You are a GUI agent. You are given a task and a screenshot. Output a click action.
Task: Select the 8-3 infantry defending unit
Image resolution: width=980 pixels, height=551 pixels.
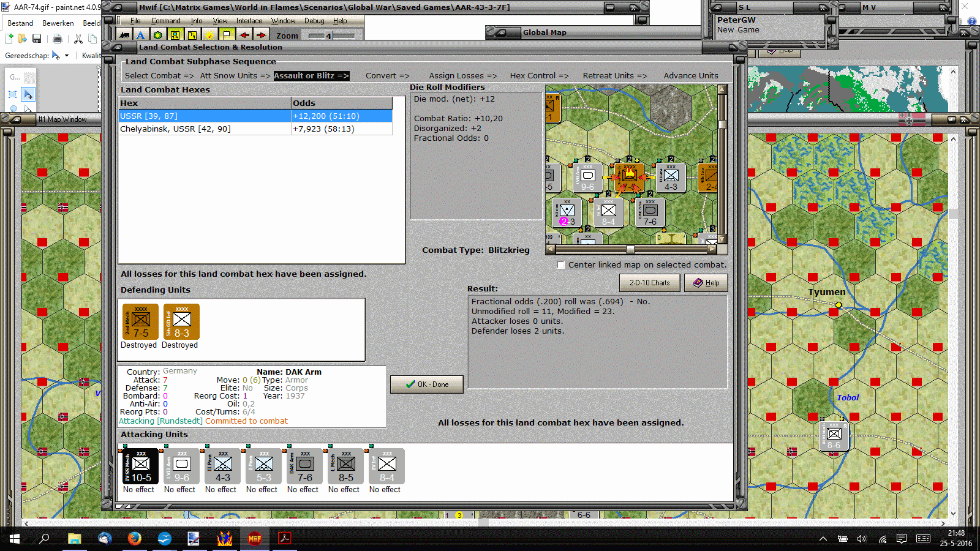click(181, 321)
